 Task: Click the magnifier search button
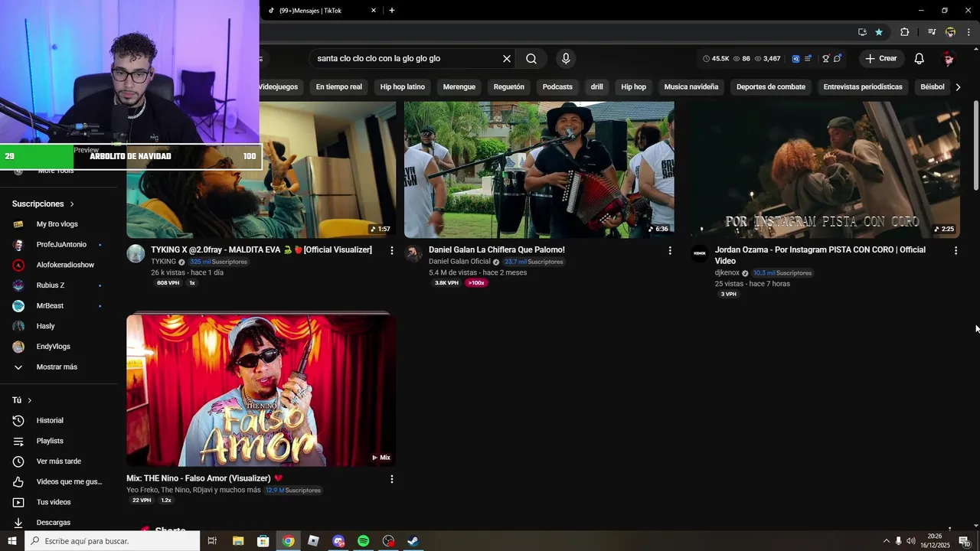tap(531, 58)
